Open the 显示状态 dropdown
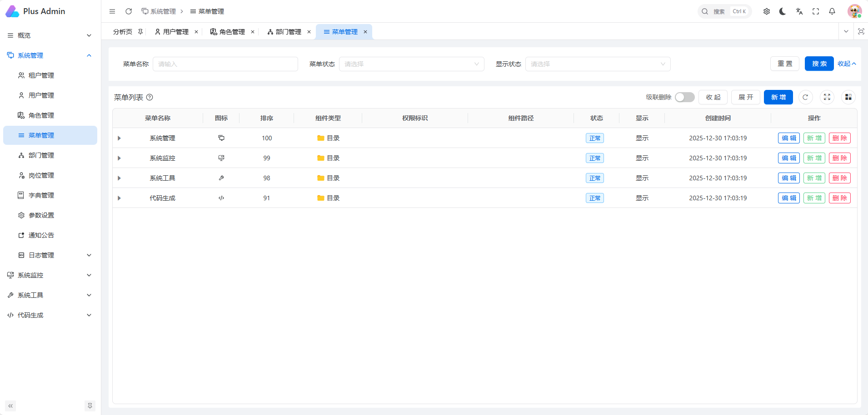The height and width of the screenshot is (415, 868). pos(598,64)
